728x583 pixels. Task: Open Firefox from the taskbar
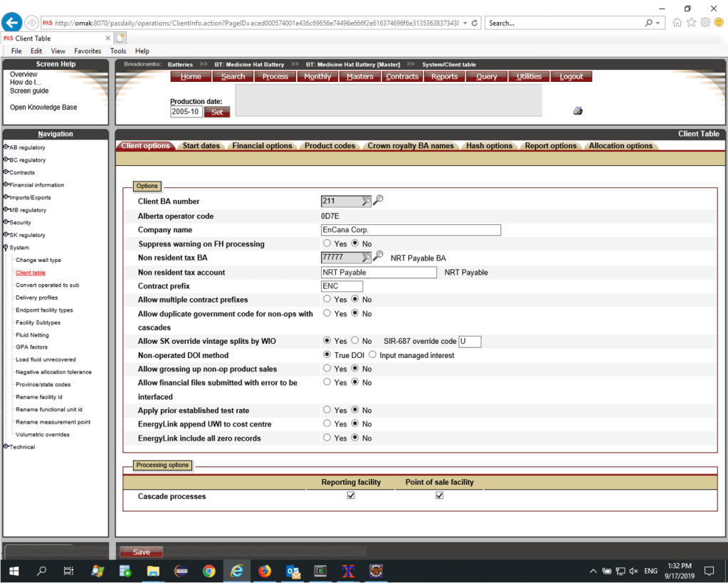(x=264, y=571)
